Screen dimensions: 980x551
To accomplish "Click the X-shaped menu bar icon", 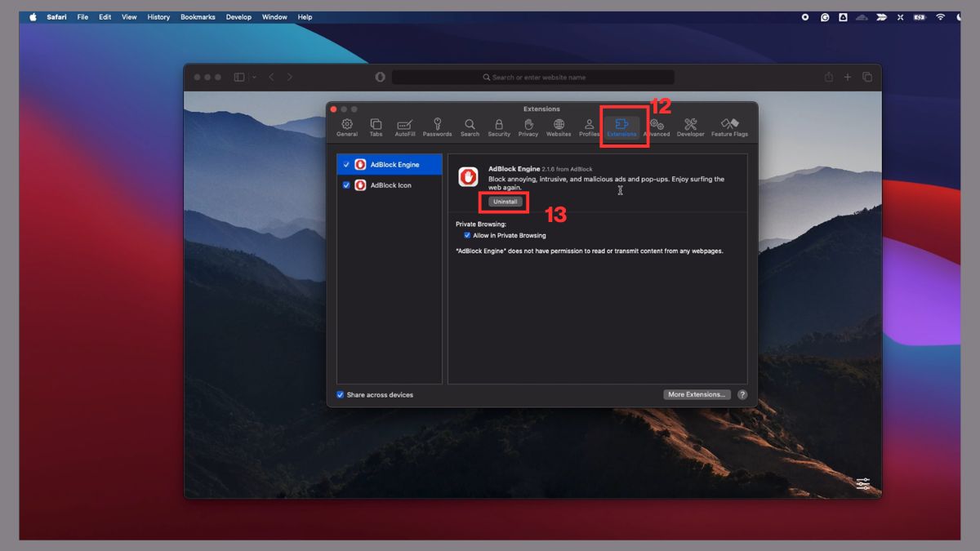I will tap(901, 17).
